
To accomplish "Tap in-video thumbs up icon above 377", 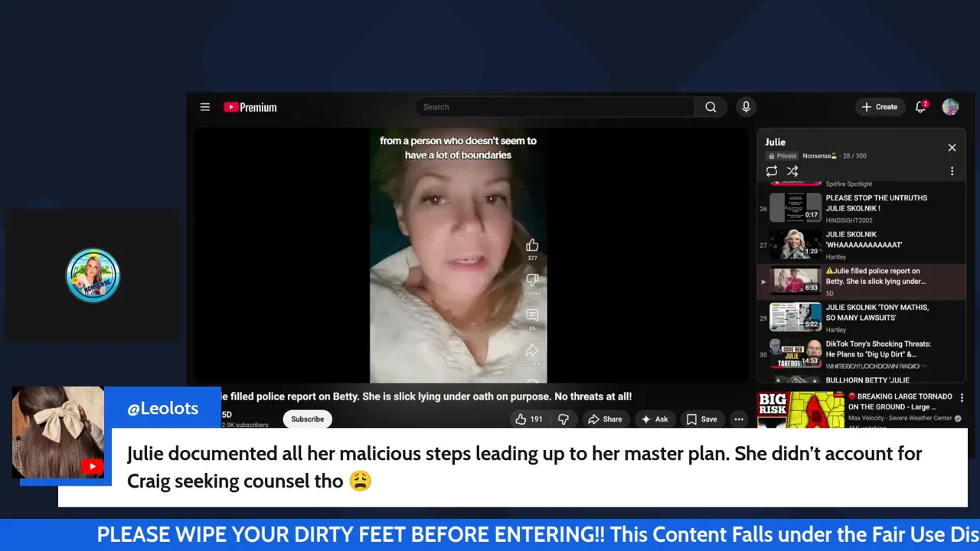I will (x=532, y=246).
